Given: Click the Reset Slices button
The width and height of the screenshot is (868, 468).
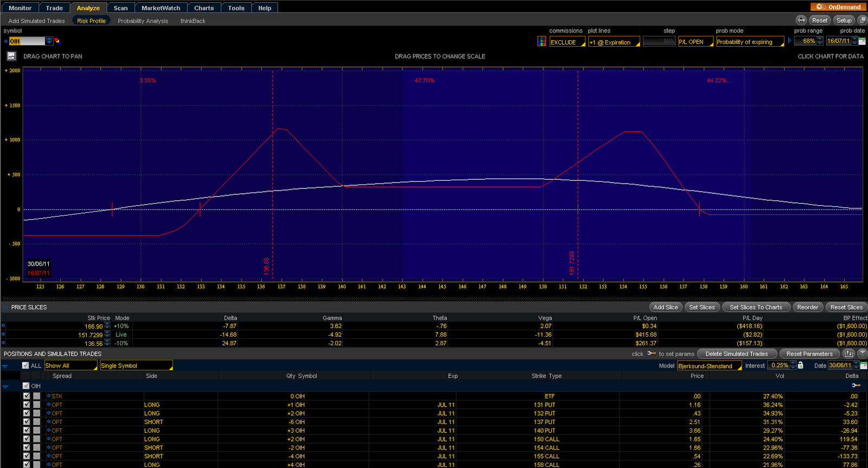Looking at the screenshot, I should (x=846, y=307).
